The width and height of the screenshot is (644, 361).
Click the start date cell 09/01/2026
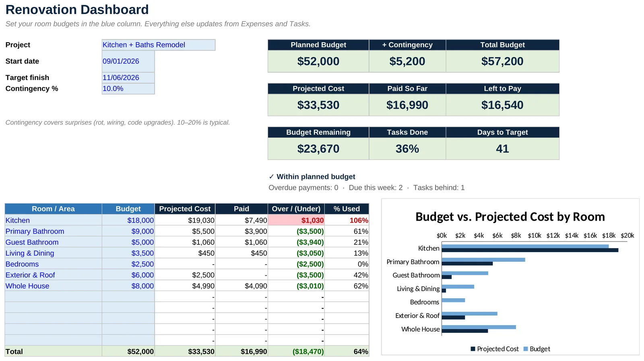128,62
